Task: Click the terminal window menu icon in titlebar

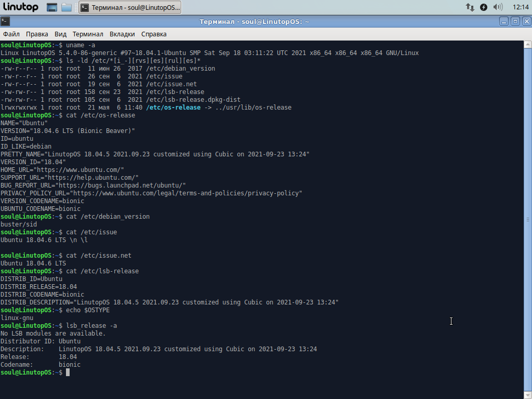Action: (5, 22)
